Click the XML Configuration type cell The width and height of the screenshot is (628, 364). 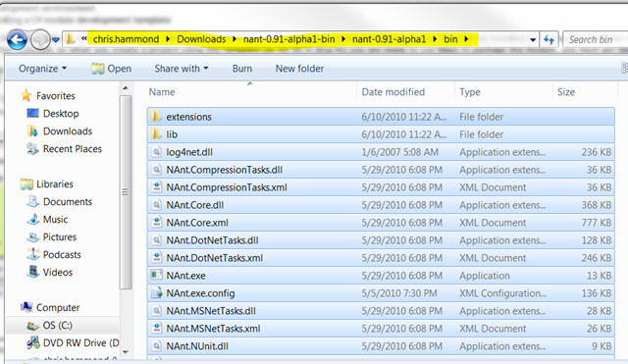click(502, 292)
